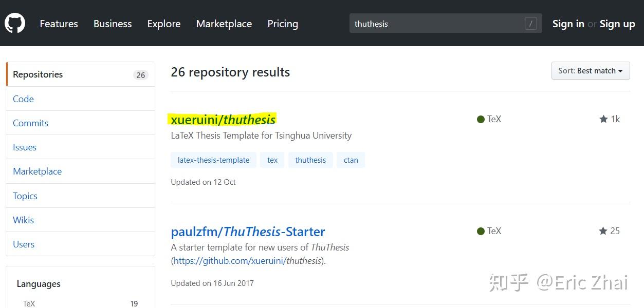Open the Sort: Best match dropdown
Image resolution: width=644 pixels, height=308 pixels.
point(591,71)
